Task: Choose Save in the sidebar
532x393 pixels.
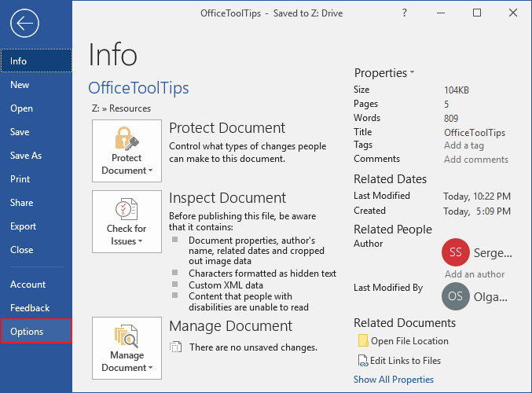Action: point(36,132)
